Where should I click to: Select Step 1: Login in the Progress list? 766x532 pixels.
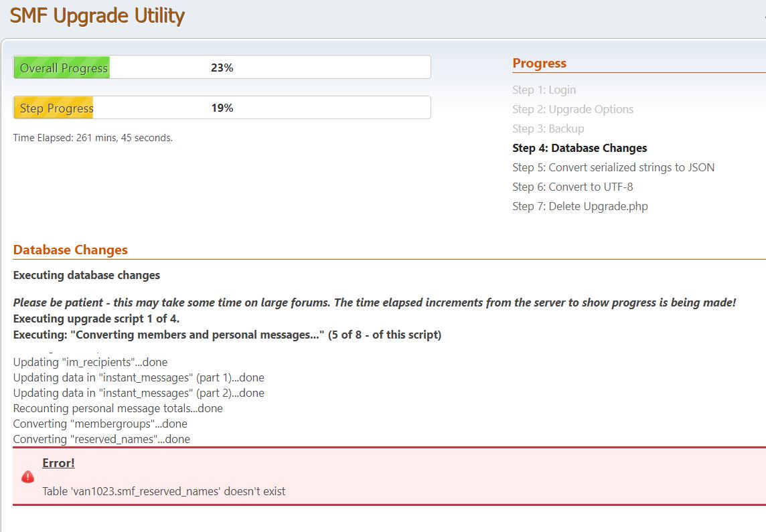coord(544,90)
